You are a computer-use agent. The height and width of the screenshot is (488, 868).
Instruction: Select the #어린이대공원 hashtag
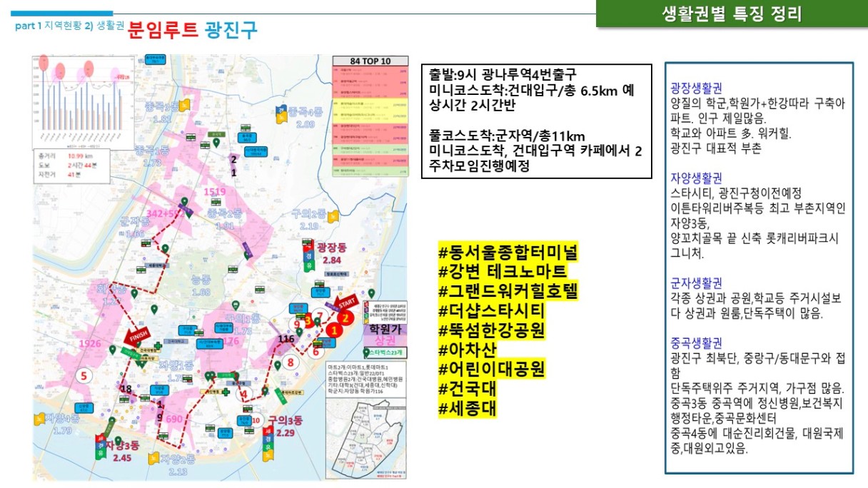492,370
